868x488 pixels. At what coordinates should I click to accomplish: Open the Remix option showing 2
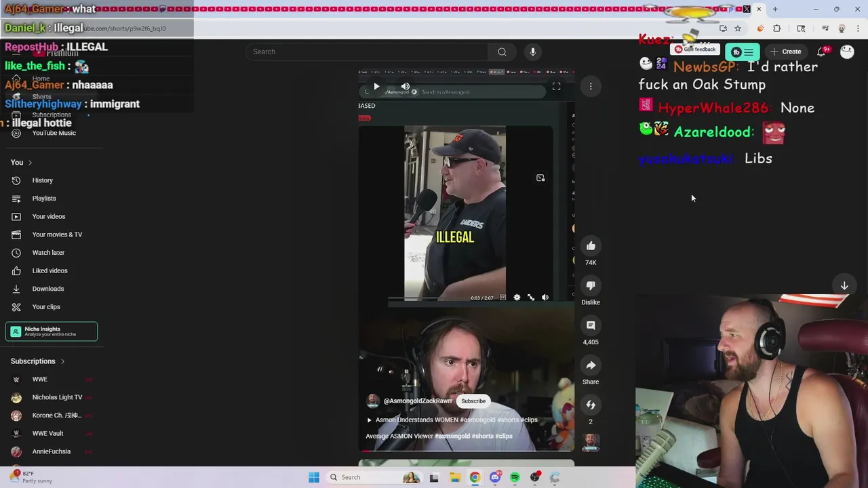[x=591, y=405]
